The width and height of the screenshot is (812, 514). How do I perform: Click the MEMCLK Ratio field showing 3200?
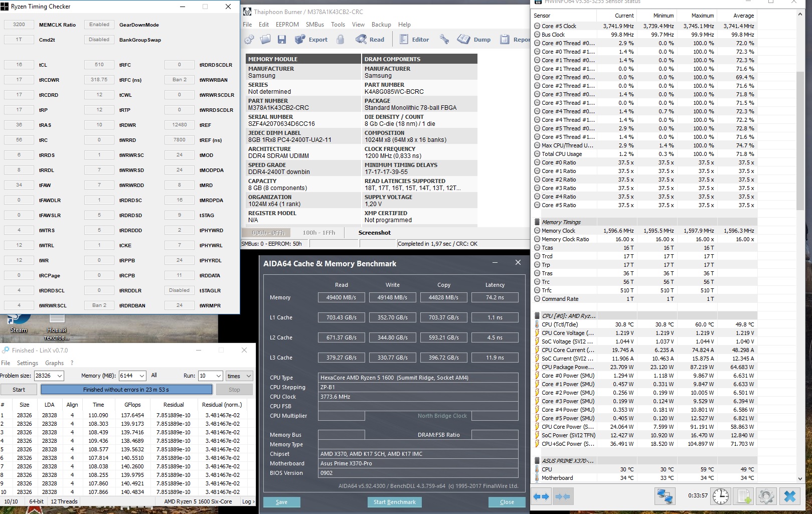click(x=19, y=25)
